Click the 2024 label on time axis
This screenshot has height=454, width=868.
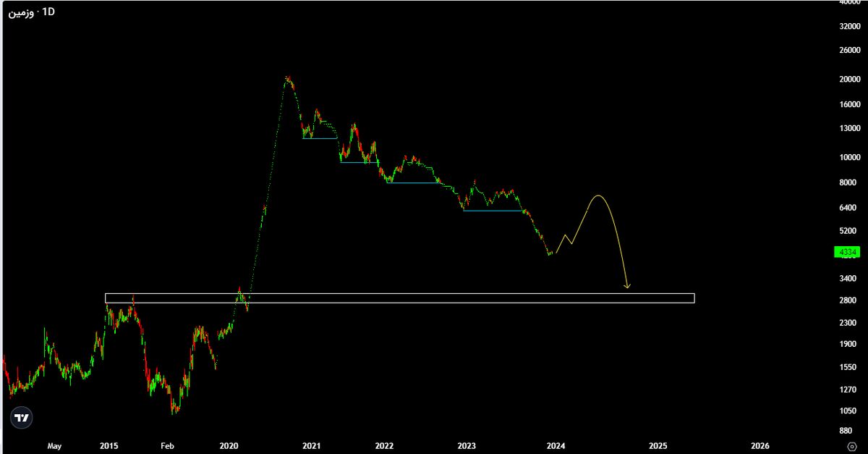556,446
